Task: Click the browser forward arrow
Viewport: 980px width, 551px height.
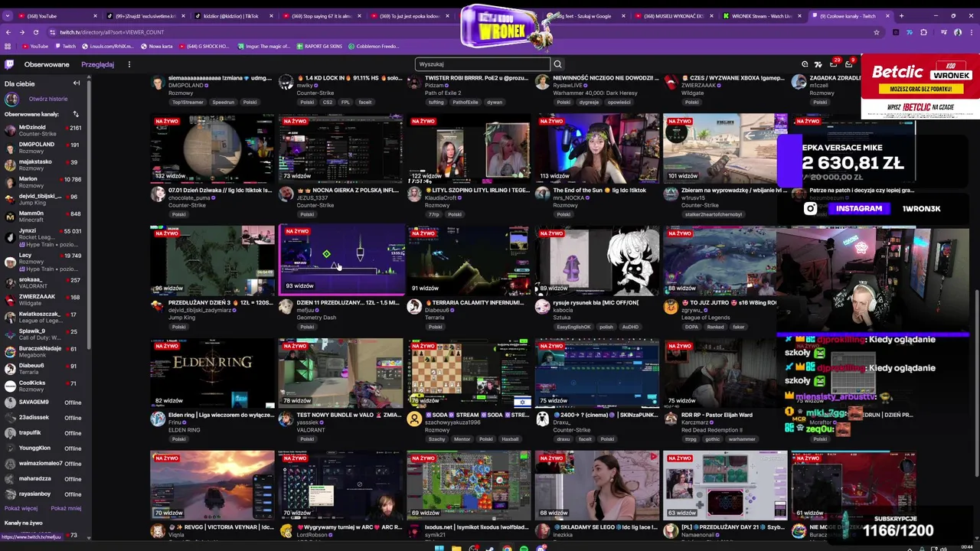Action: pyautogui.click(x=21, y=32)
